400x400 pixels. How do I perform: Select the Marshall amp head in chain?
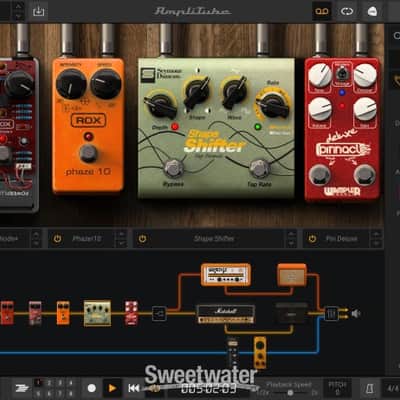click(226, 314)
